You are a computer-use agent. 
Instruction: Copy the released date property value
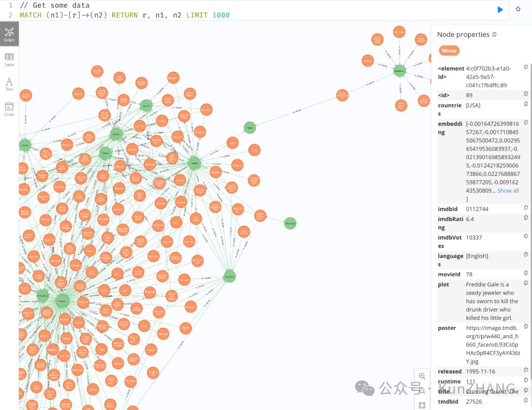coord(526,370)
